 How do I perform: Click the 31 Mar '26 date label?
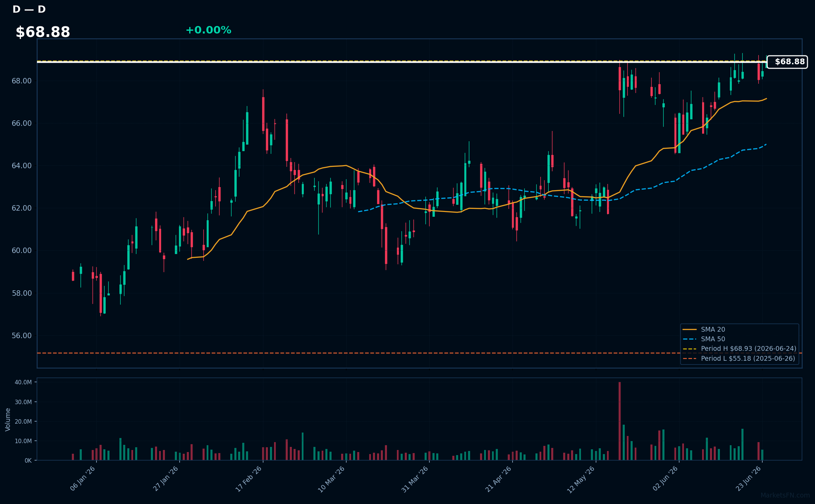[x=415, y=479]
